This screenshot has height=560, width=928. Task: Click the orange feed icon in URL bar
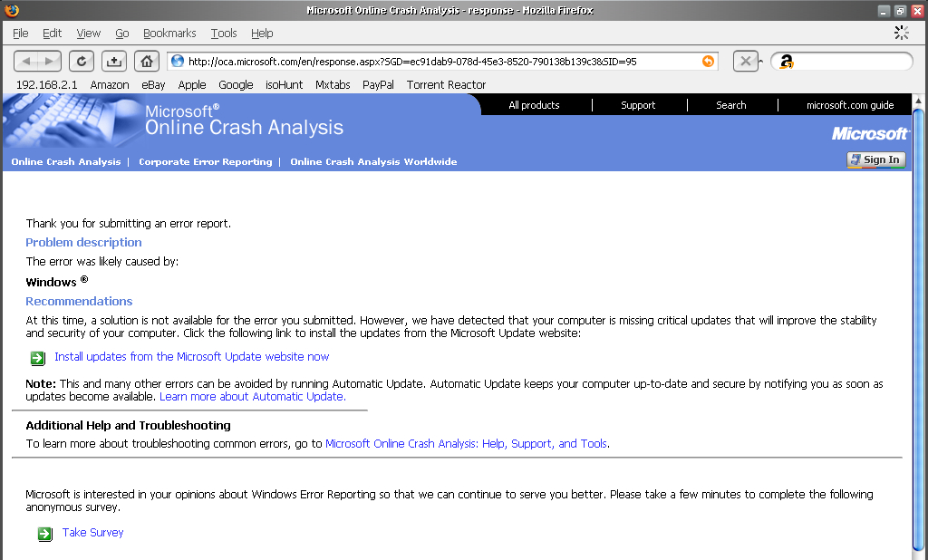coord(708,61)
